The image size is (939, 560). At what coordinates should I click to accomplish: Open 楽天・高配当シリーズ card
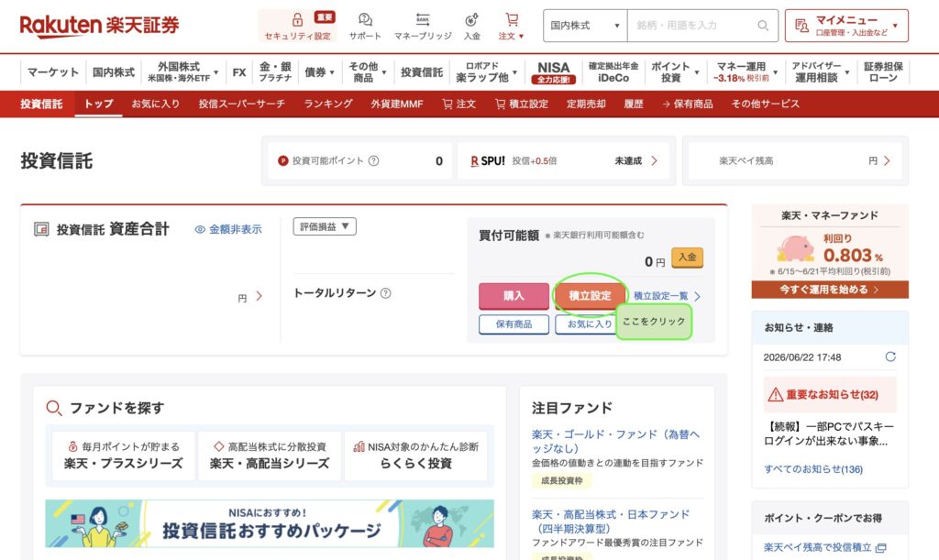pyautogui.click(x=270, y=456)
